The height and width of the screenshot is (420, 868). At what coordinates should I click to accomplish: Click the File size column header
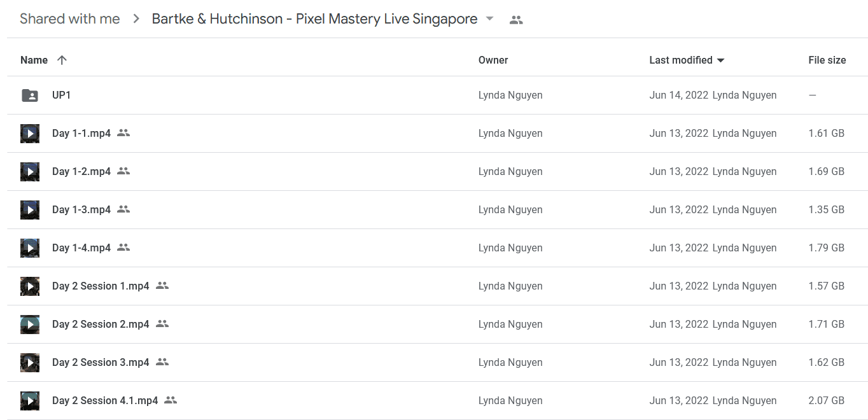point(827,60)
